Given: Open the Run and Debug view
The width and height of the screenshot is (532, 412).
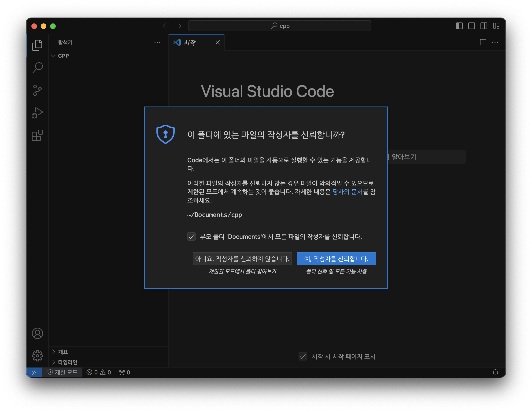Looking at the screenshot, I should click(37, 113).
